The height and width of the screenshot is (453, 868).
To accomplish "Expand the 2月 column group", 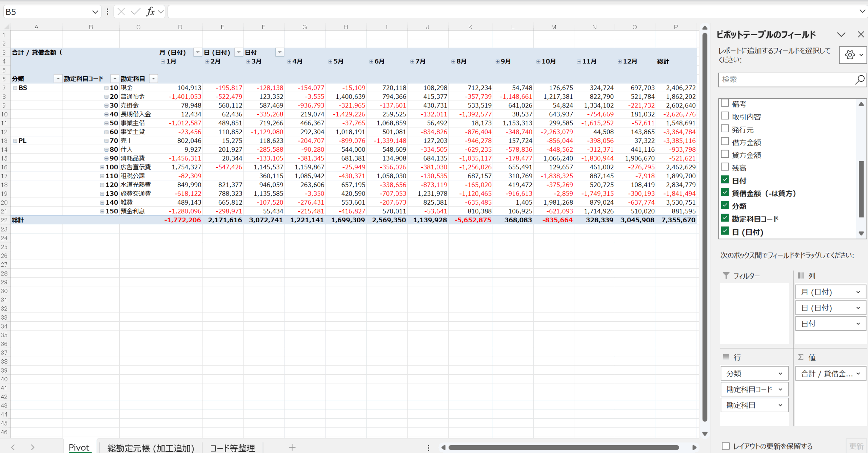I will coord(207,61).
